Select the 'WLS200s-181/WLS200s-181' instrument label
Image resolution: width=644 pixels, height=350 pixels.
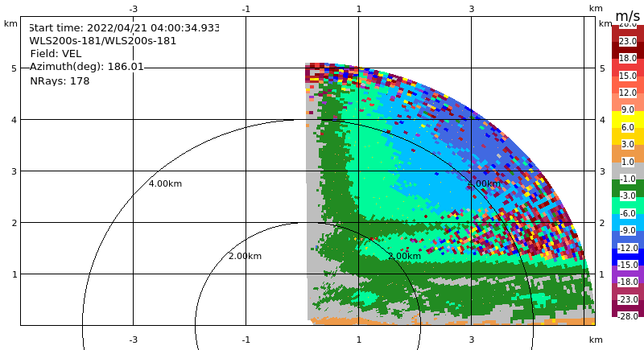click(103, 41)
